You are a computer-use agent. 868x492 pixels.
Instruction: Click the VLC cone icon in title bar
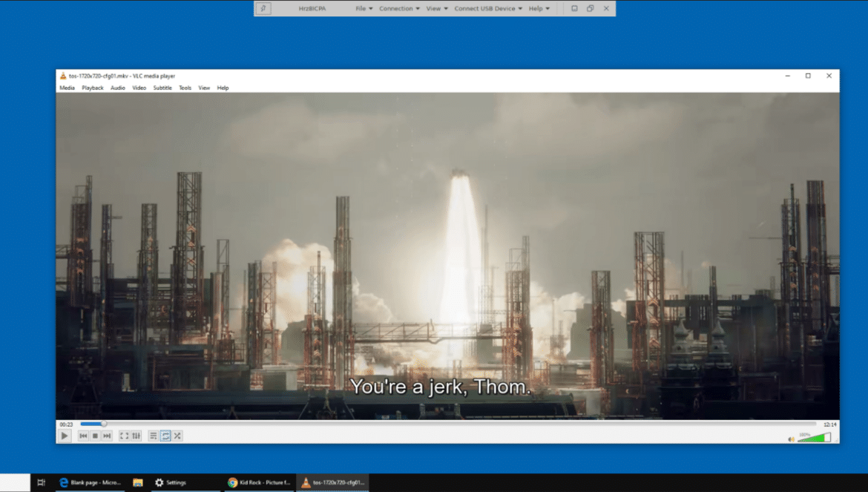(63, 76)
